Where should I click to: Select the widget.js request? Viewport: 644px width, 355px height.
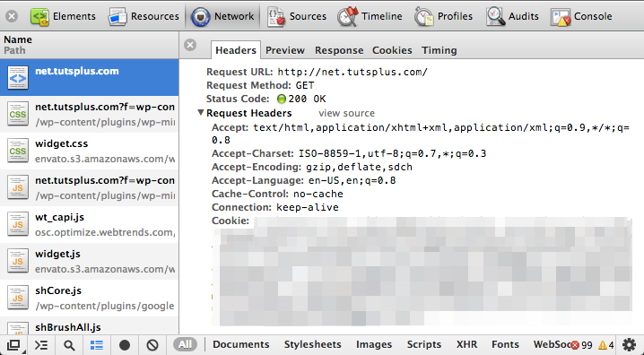pyautogui.click(x=90, y=261)
